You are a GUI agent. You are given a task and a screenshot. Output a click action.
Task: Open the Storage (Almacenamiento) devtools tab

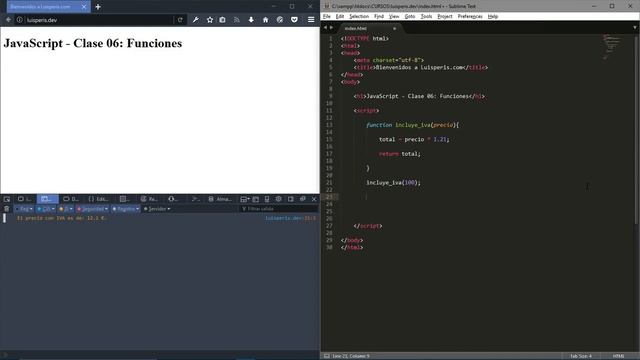(x=220, y=199)
